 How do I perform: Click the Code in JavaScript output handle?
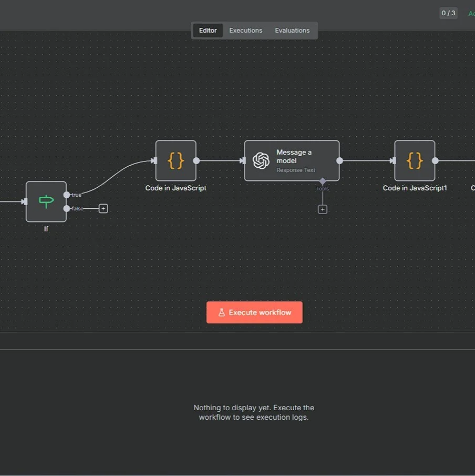(197, 161)
